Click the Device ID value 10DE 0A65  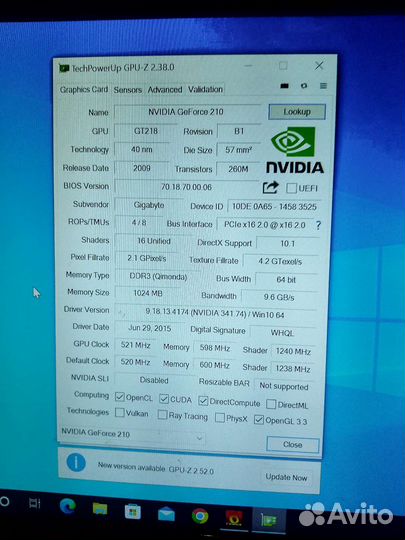click(274, 207)
